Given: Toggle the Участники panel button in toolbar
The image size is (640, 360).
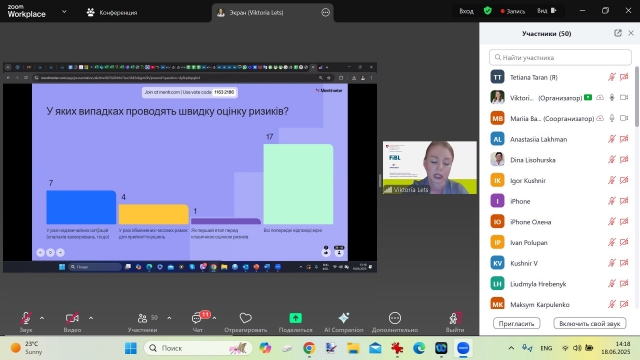Looking at the screenshot, I should (142, 322).
